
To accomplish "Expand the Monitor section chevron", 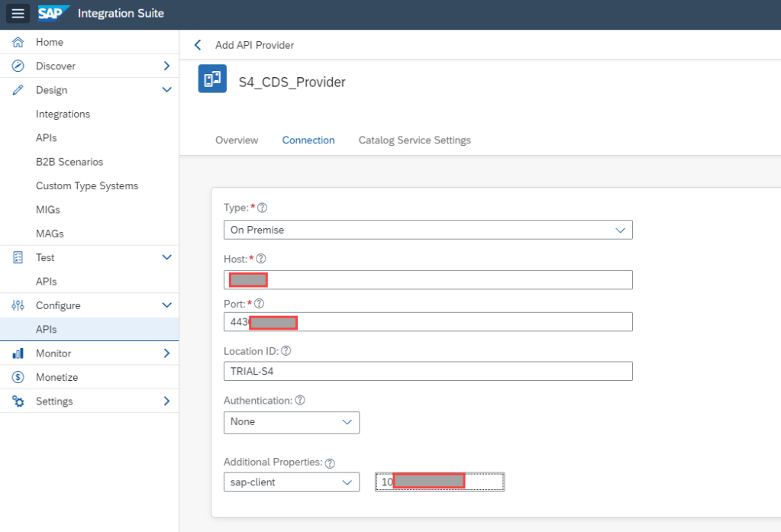I will coord(166,353).
